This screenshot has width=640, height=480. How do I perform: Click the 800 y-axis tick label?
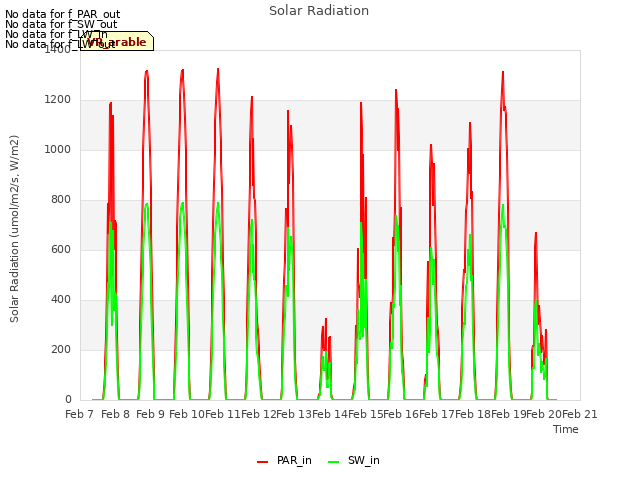tap(61, 200)
